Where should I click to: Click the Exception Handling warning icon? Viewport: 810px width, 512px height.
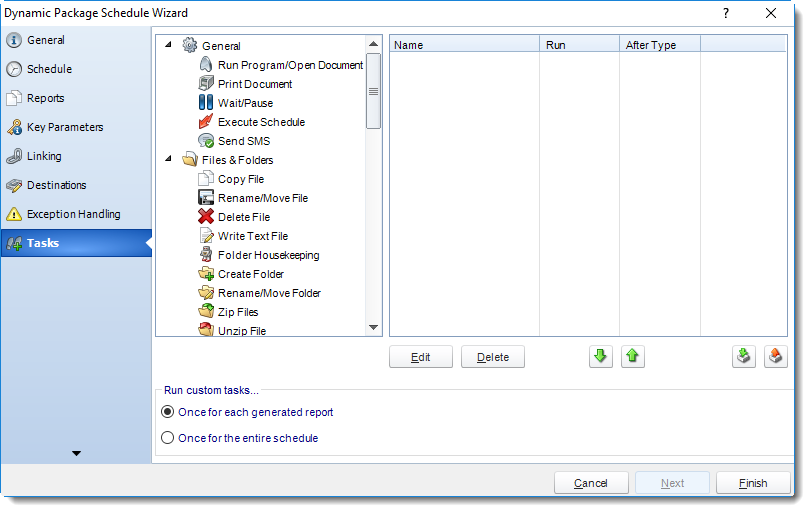point(14,213)
